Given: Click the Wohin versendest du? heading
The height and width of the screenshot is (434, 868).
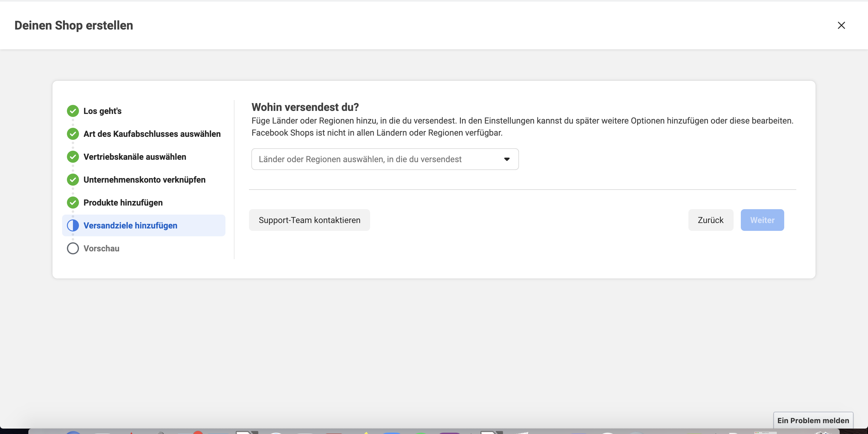Looking at the screenshot, I should click(305, 107).
